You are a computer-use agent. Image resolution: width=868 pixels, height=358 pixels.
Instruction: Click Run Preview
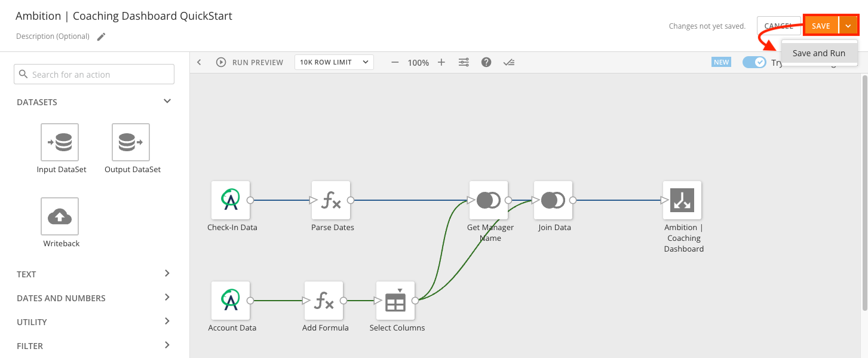(250, 62)
